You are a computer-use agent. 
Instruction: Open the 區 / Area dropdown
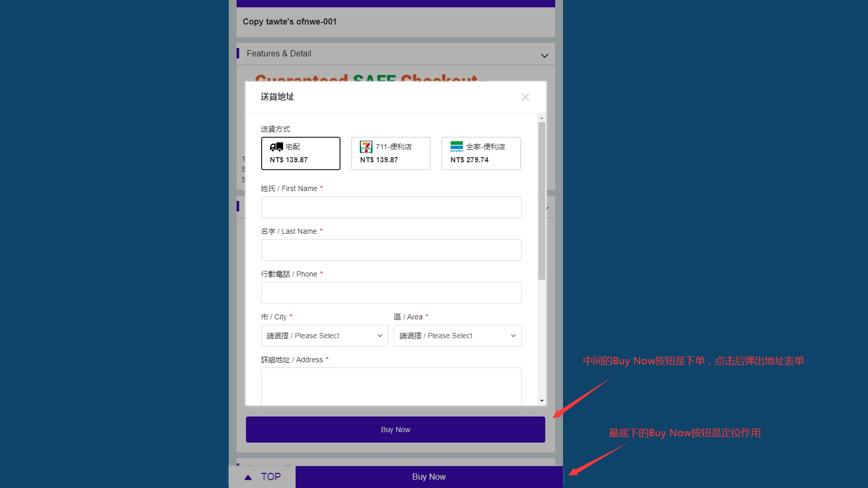click(x=458, y=336)
